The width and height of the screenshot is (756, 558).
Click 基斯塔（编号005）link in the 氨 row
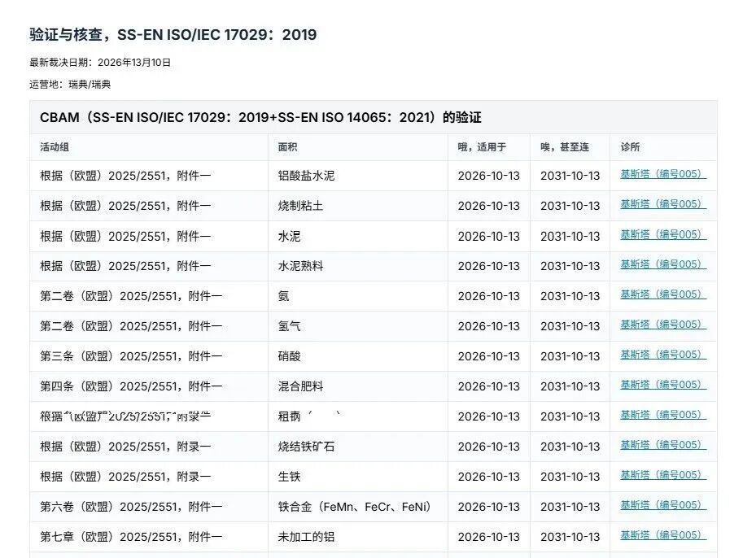coord(663,294)
